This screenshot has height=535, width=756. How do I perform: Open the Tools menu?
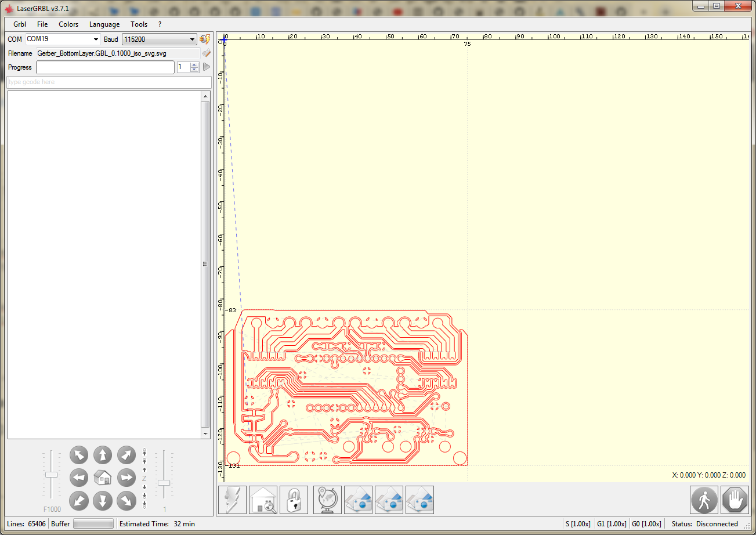click(x=139, y=24)
